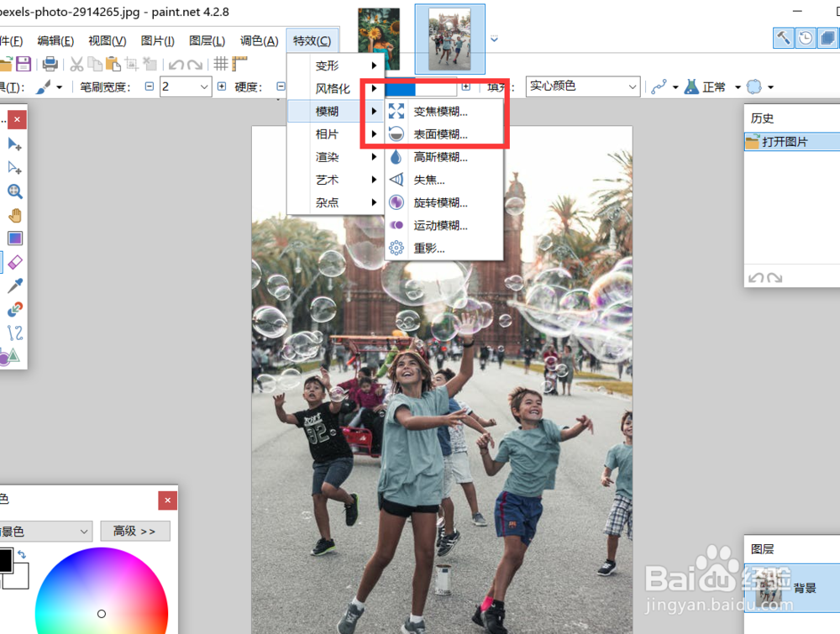The image size is (840, 634).
Task: Click the Crop to Selection icon
Action: pyautogui.click(x=132, y=65)
